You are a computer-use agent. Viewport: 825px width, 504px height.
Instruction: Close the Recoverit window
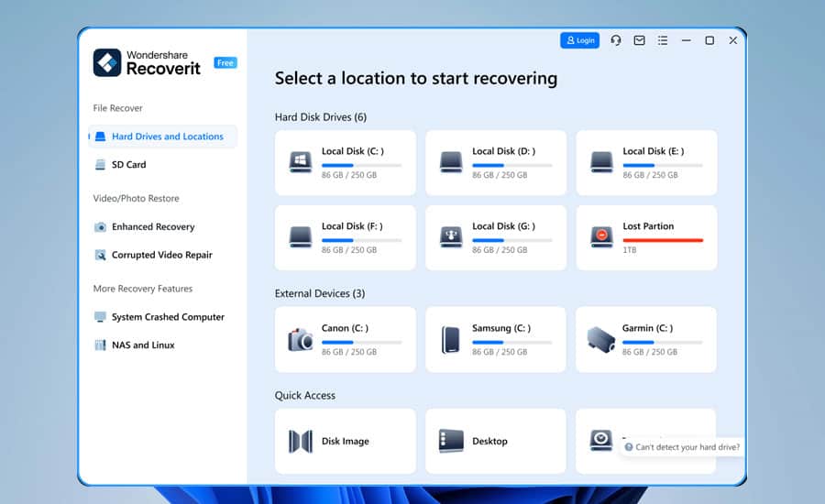coord(733,40)
